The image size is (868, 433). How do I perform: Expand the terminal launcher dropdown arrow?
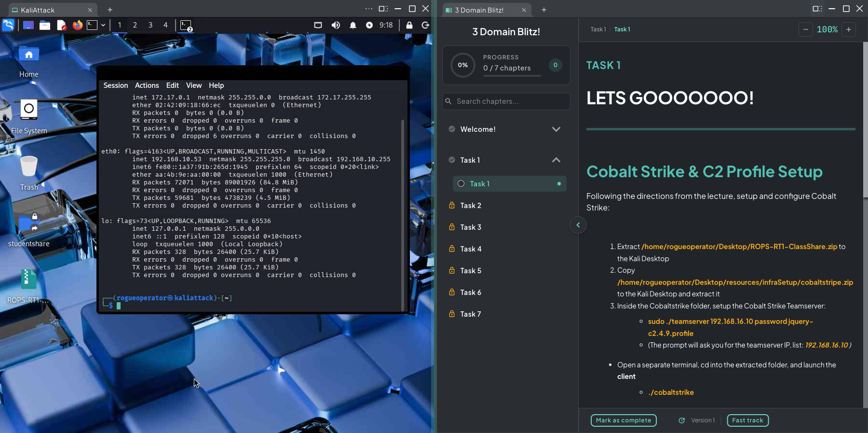[x=103, y=25]
